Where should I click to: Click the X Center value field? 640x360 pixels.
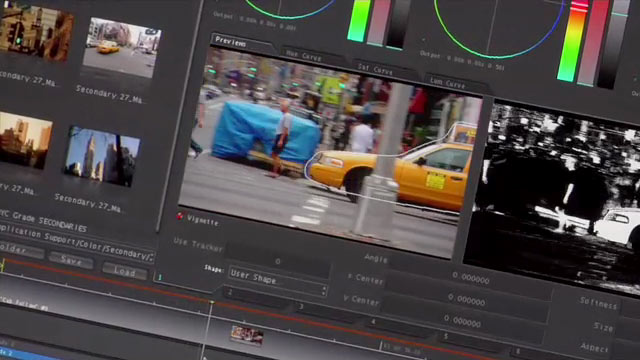click(x=466, y=300)
